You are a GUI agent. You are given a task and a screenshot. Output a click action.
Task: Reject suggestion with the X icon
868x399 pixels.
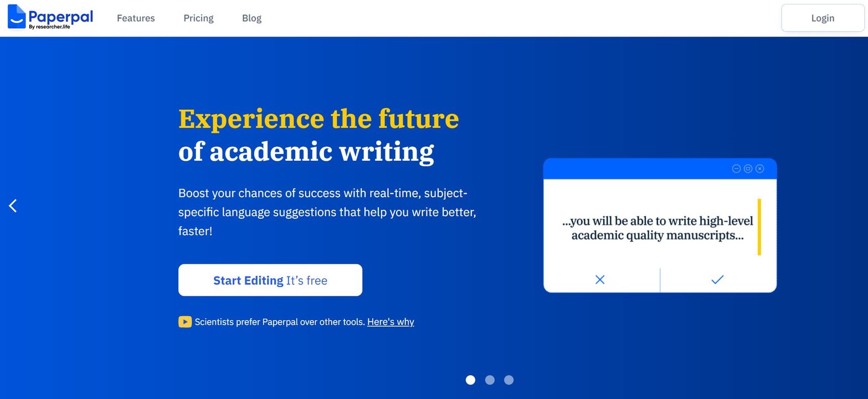click(600, 280)
